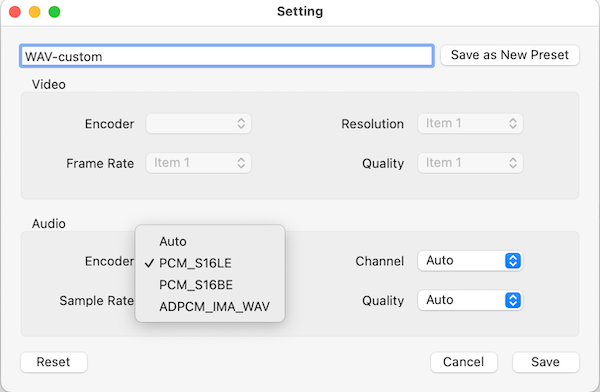Click the Resolution chevron arrows
This screenshot has width=600, height=392.
(x=513, y=123)
